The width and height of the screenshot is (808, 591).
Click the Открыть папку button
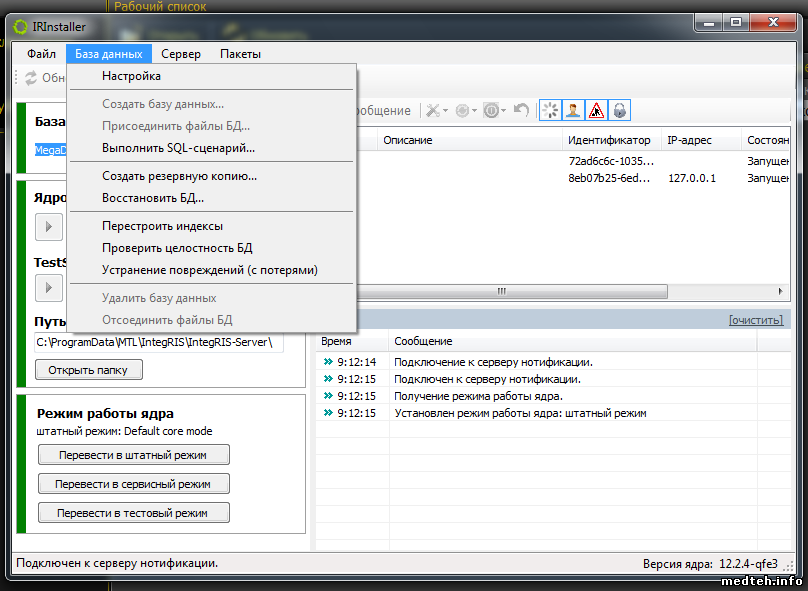(89, 370)
